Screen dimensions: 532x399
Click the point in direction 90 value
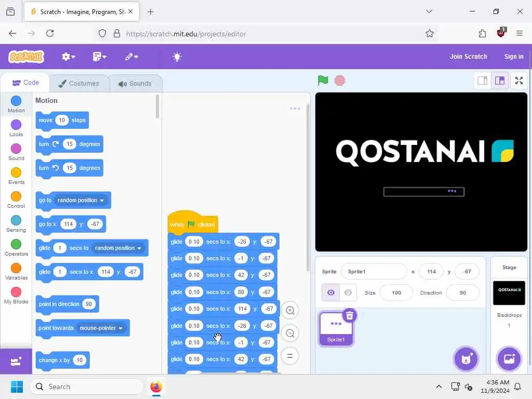click(x=88, y=304)
